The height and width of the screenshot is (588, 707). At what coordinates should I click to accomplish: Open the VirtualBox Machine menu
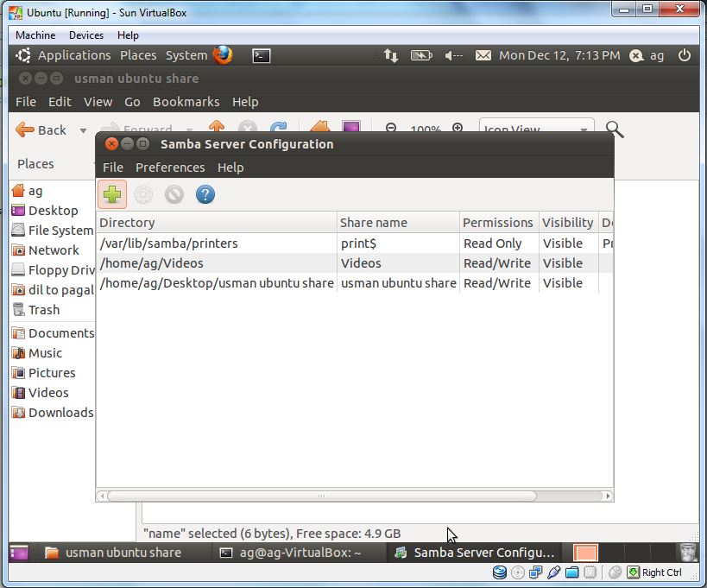pos(35,35)
